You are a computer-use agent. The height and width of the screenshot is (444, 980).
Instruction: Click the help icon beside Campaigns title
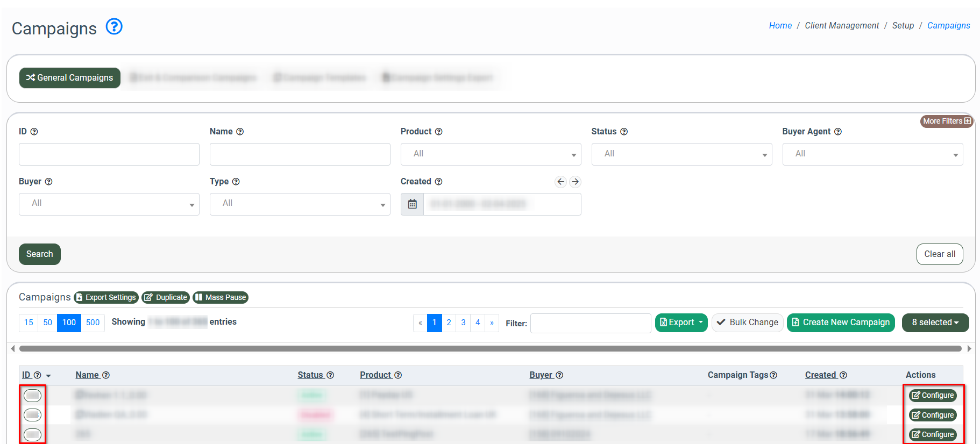(x=114, y=26)
